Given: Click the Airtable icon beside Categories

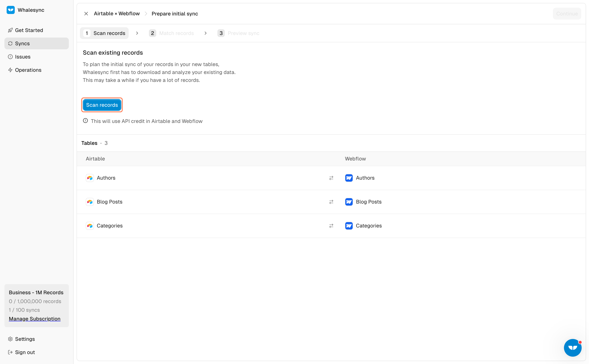Looking at the screenshot, I should (x=90, y=226).
